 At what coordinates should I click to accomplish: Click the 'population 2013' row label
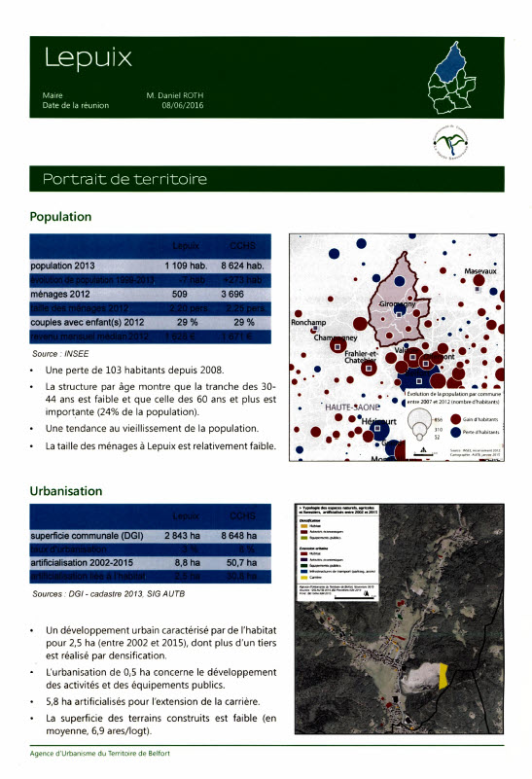click(62, 266)
